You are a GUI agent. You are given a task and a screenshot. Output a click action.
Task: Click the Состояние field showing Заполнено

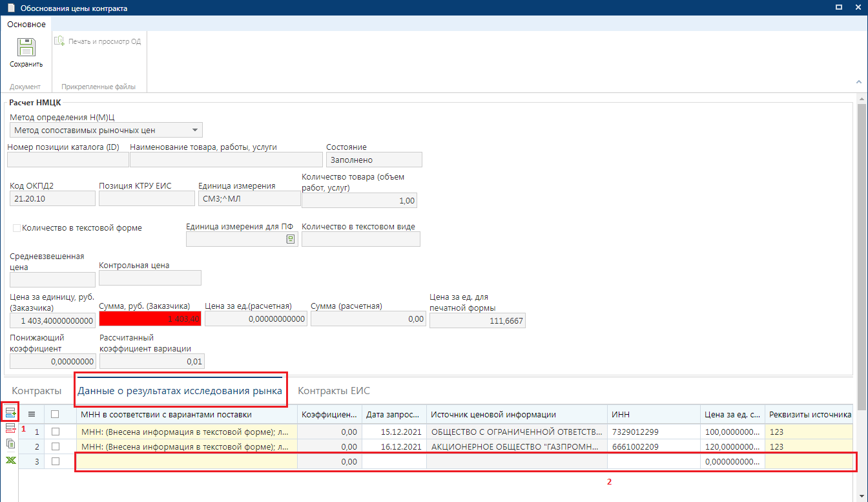pos(374,160)
